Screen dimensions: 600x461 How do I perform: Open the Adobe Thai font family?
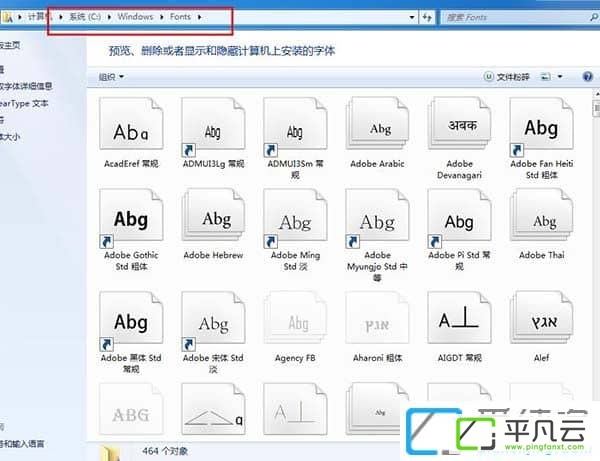click(x=541, y=215)
